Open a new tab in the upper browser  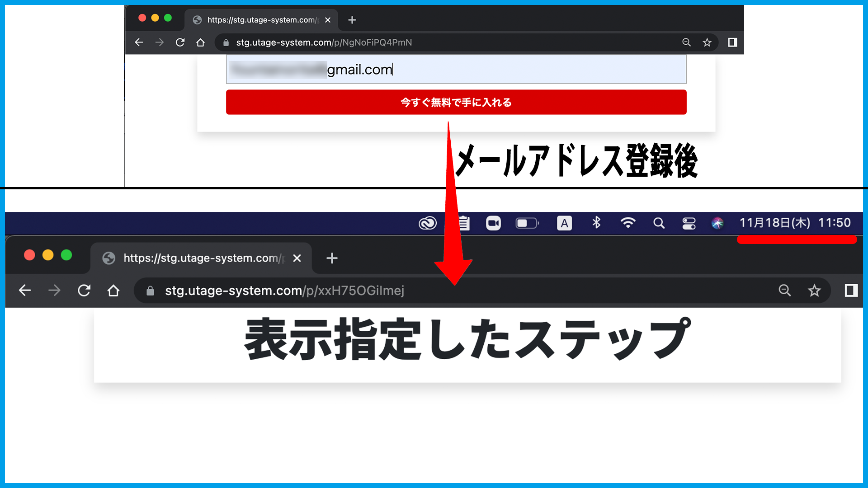tap(352, 20)
